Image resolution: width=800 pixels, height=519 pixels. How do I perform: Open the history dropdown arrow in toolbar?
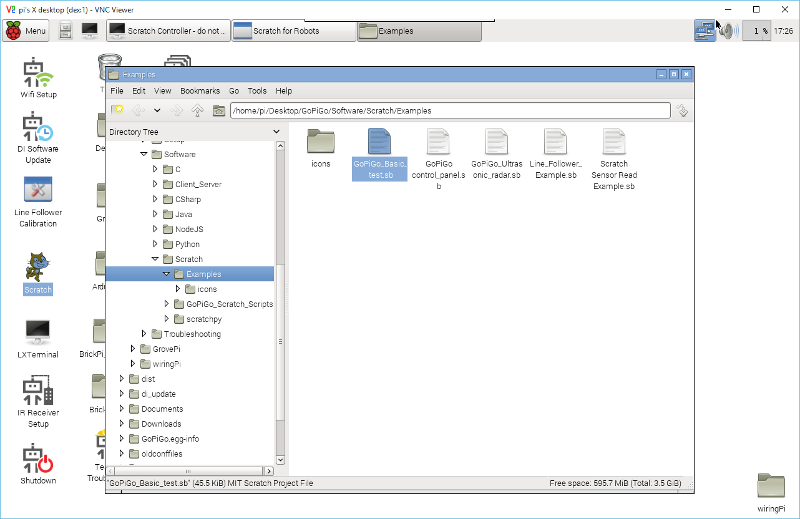(x=157, y=110)
